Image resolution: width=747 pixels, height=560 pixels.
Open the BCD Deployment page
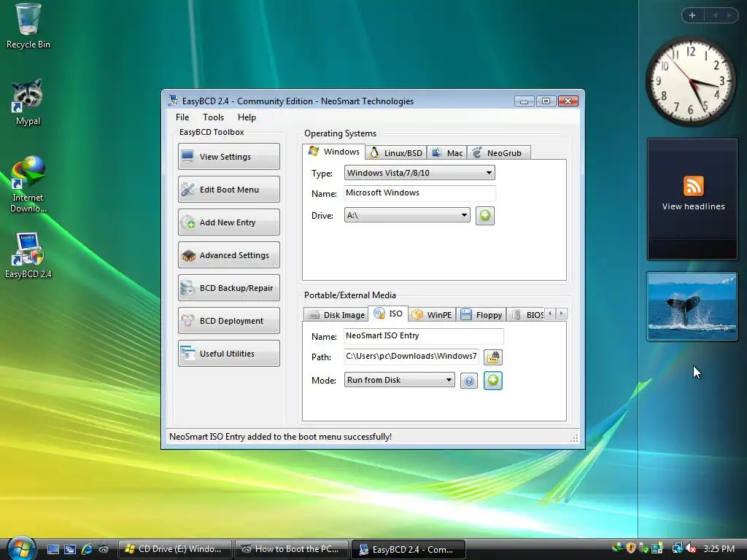[x=228, y=321]
